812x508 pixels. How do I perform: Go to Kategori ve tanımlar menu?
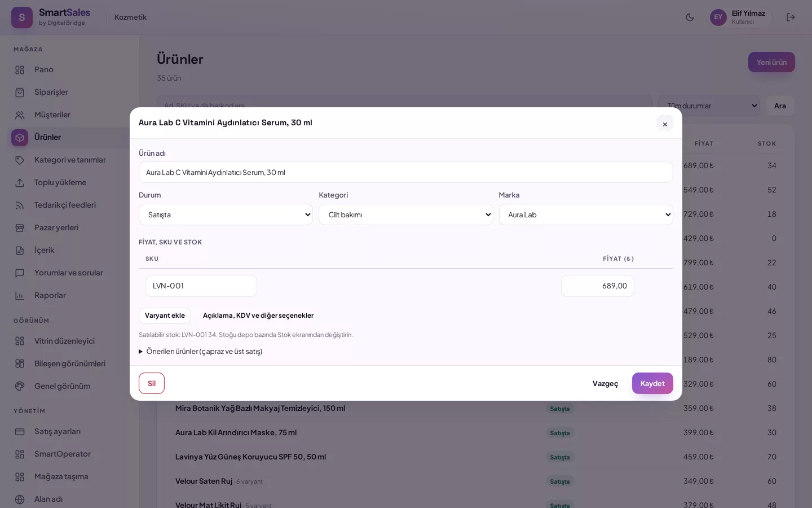click(69, 160)
